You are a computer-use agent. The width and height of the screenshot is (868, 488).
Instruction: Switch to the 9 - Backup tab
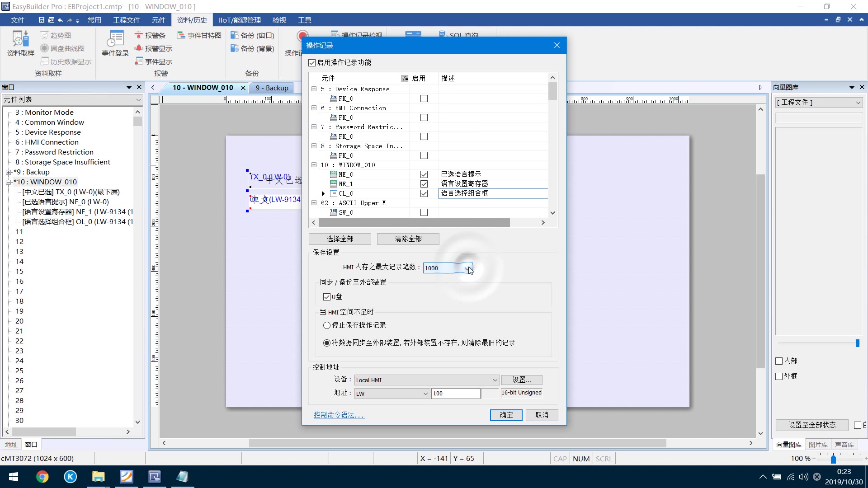pos(272,88)
